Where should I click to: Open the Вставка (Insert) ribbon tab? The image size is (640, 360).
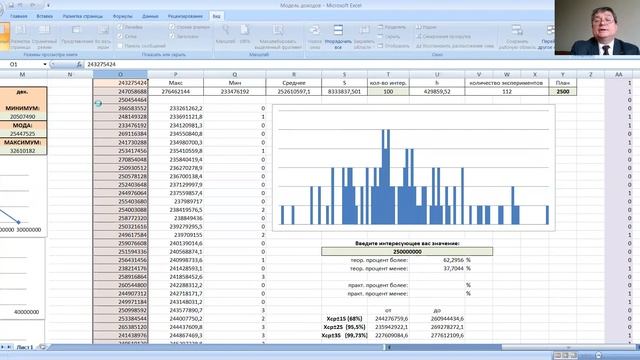(44, 16)
